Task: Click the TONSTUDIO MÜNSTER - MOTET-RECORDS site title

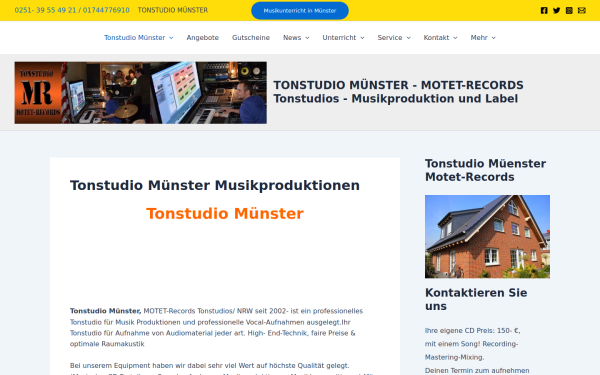Action: point(398,85)
